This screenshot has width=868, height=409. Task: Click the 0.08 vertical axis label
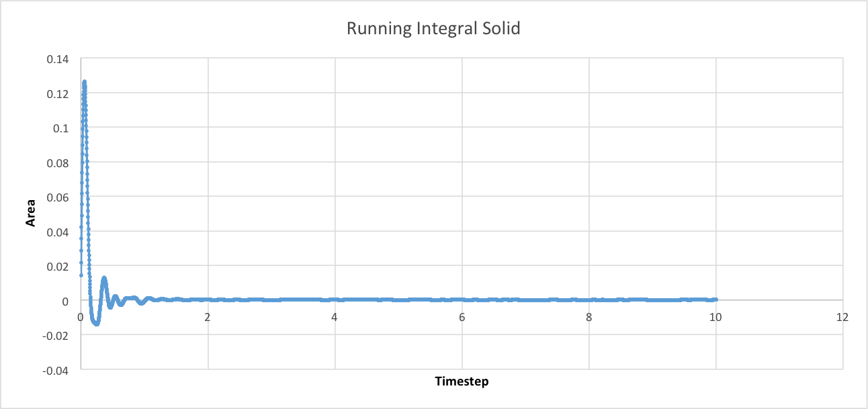58,163
